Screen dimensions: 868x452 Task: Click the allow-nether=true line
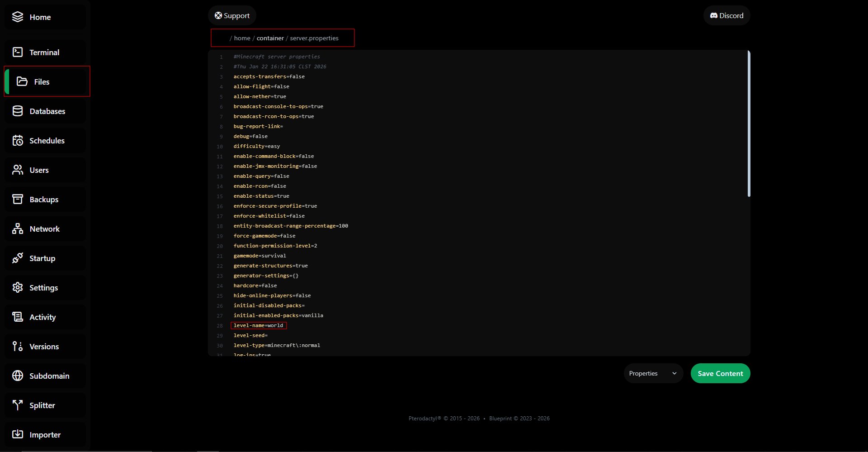coord(259,96)
